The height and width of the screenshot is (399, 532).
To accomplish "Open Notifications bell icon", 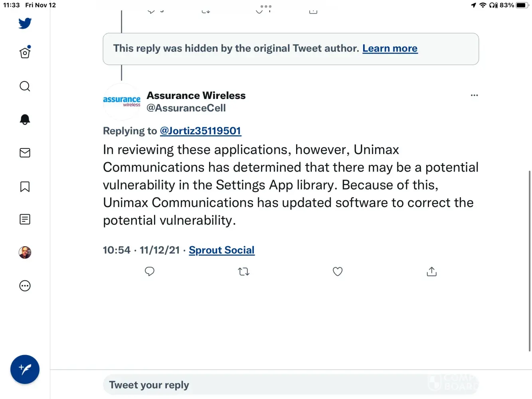I will coord(25,119).
